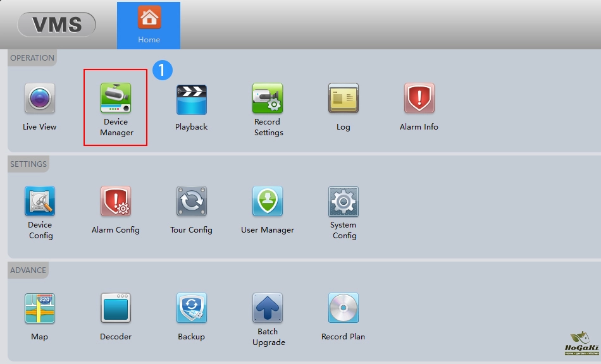Open the Device Manager icon
Screen dimensions: 601x364
pos(116,99)
